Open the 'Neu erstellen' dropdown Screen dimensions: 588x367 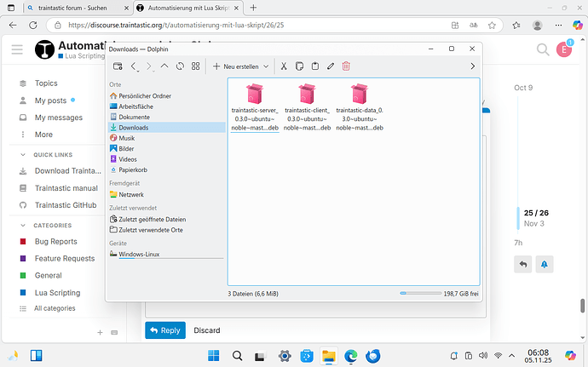[241, 66]
